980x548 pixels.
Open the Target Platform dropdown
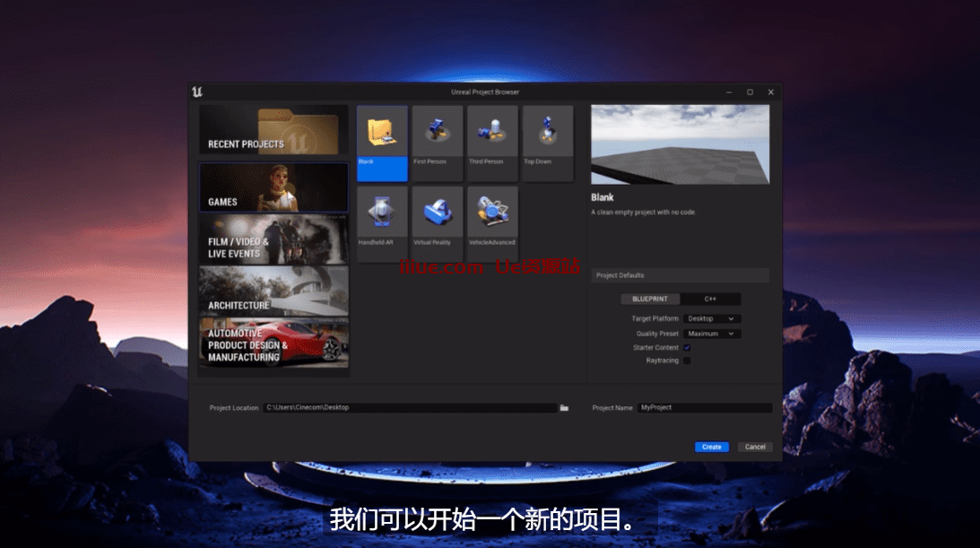pyautogui.click(x=712, y=318)
